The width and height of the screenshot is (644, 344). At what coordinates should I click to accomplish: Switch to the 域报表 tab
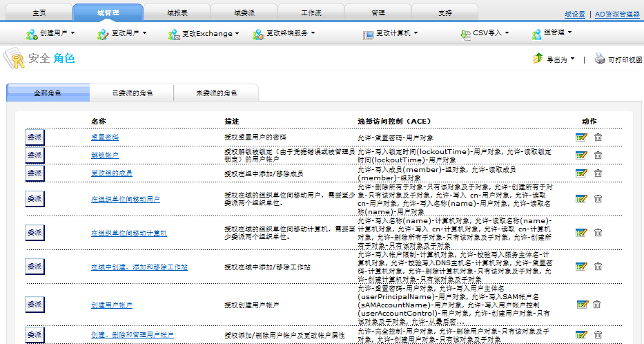pos(176,12)
